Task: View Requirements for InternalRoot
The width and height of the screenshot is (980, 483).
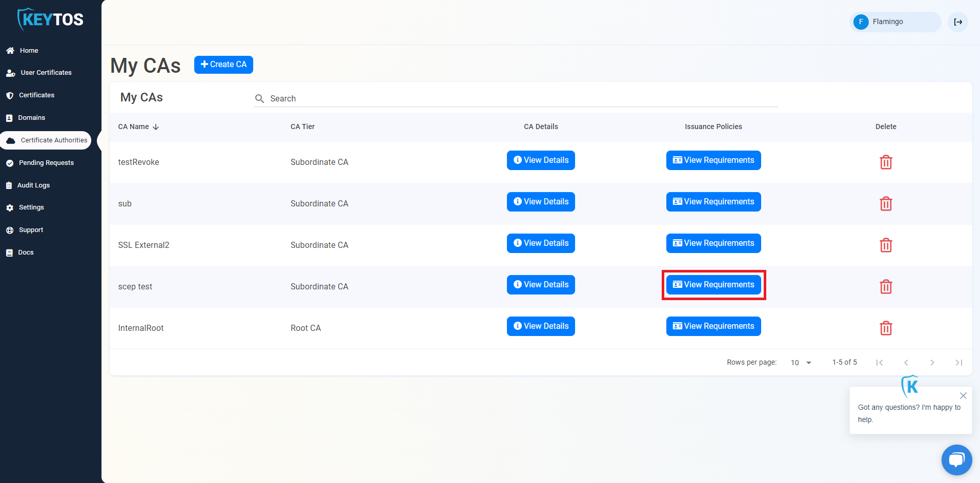Action: 713,326
